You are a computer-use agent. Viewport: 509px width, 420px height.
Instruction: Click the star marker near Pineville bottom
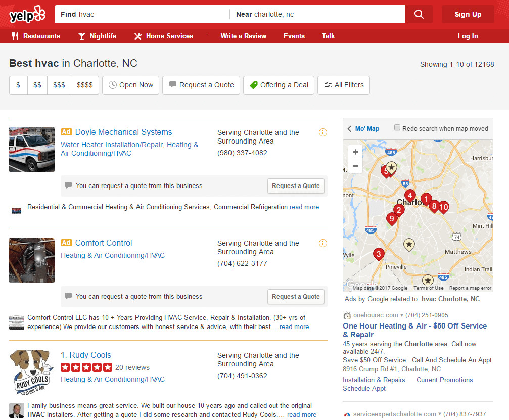tap(428, 281)
